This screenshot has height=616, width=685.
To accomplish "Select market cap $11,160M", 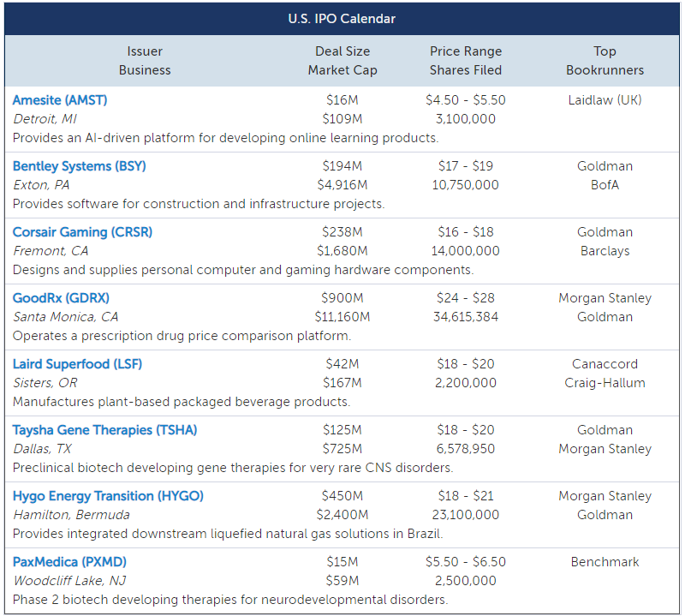I will point(342,317).
